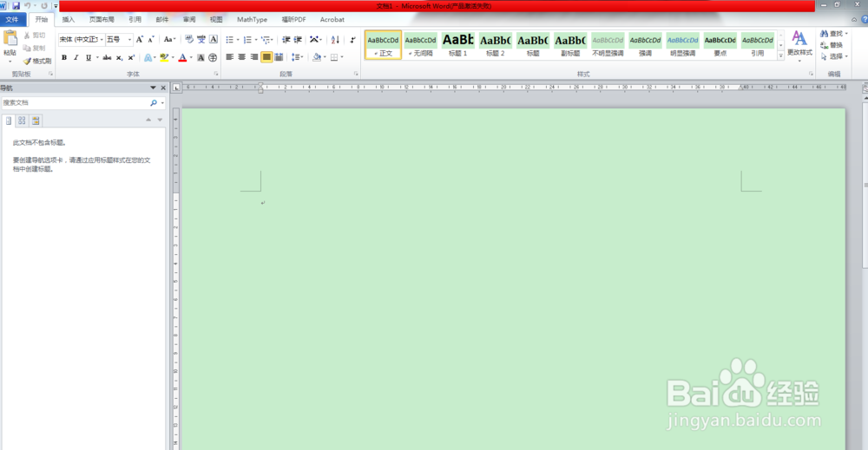Click the Align Right icon
The height and width of the screenshot is (450, 868).
254,57
